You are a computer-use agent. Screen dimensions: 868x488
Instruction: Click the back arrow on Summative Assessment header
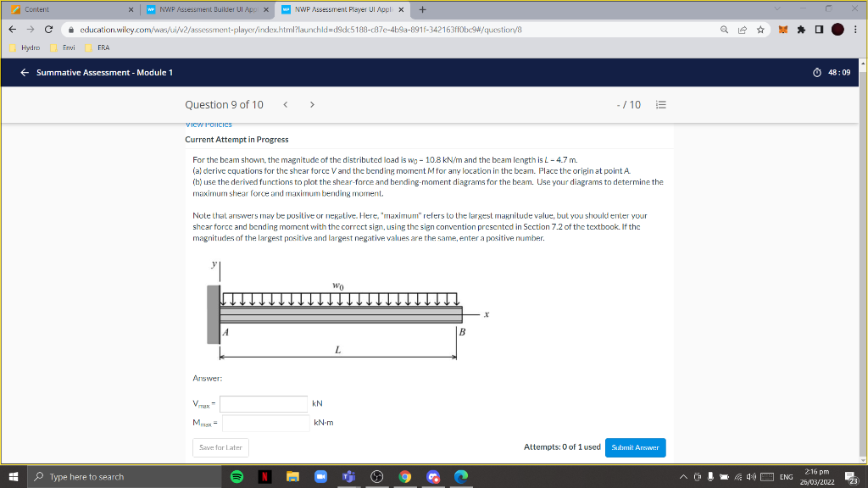(24, 72)
